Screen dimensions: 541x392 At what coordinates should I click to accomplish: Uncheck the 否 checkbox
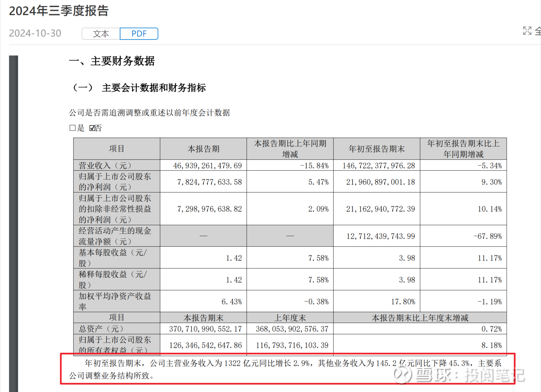(92, 128)
